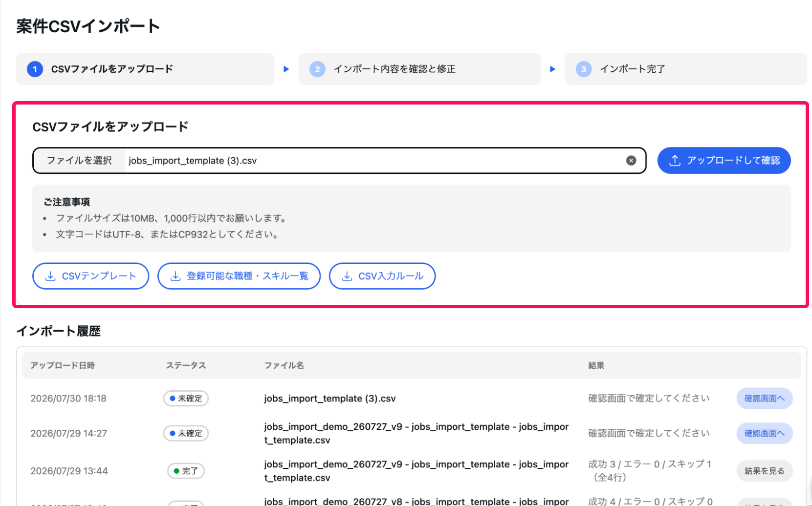The height and width of the screenshot is (506, 812).
Task: Download the CSV入力ルール document
Action: (x=382, y=276)
